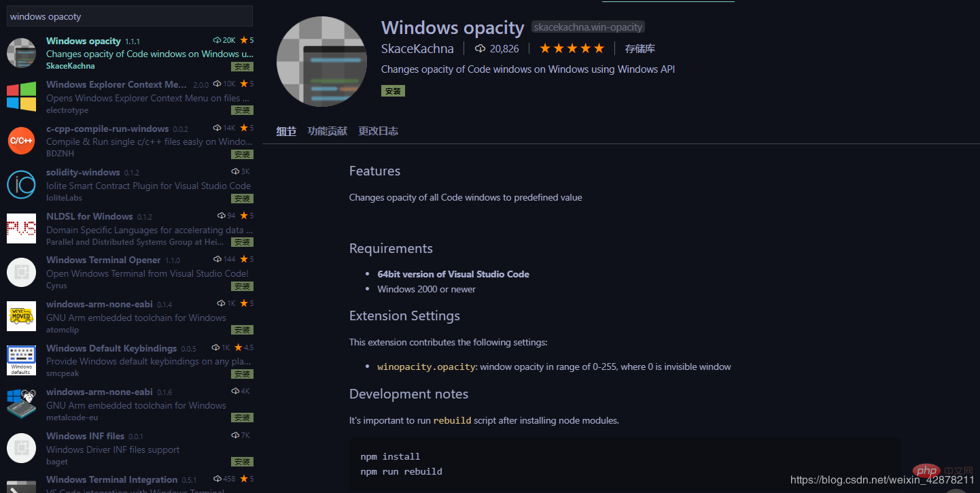980x493 pixels.
Task: Open the 功能贡献 tab
Action: [x=327, y=131]
